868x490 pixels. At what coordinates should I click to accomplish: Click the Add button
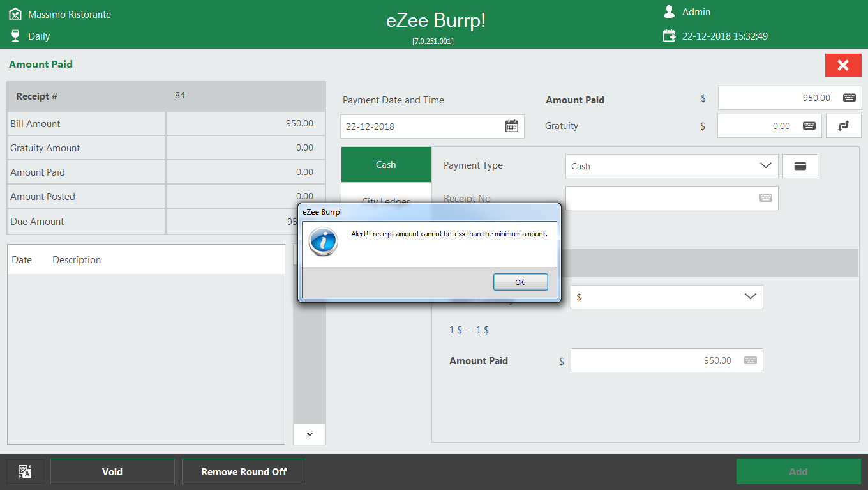point(798,471)
